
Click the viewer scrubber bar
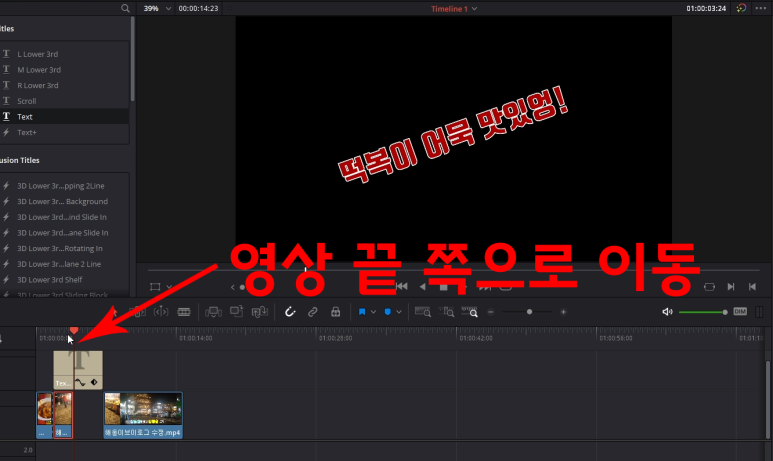454,270
